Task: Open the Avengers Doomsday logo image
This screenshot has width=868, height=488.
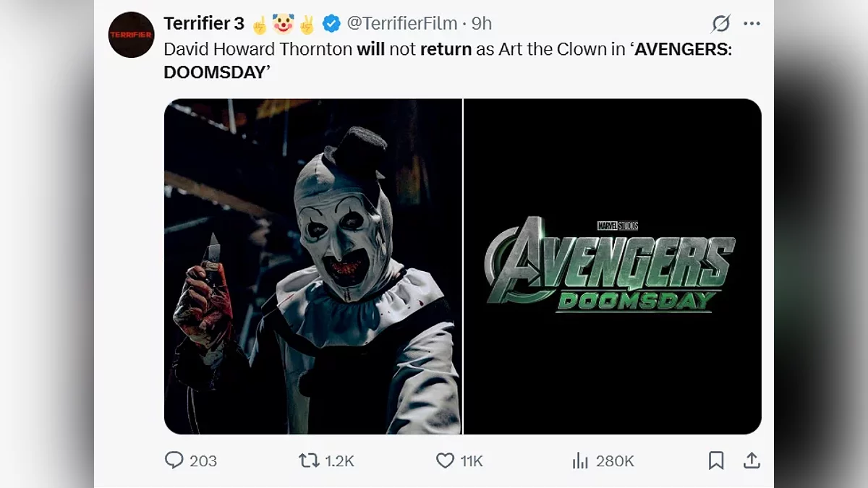Action: click(x=612, y=266)
